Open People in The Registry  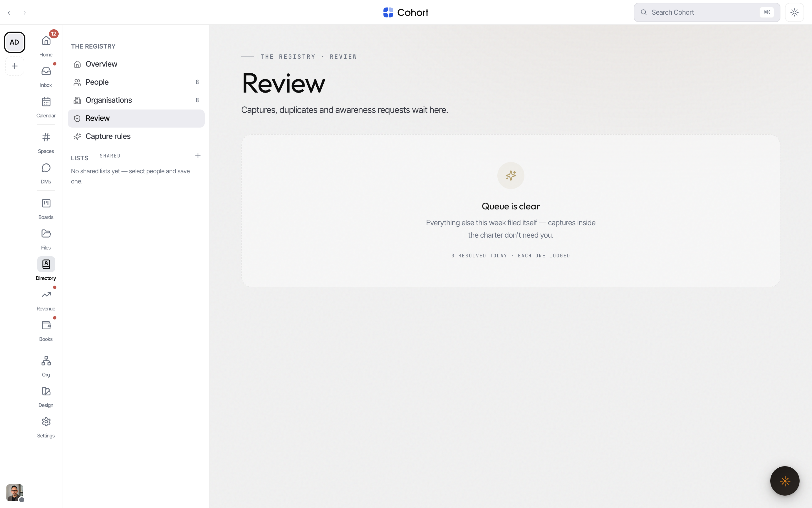click(136, 82)
